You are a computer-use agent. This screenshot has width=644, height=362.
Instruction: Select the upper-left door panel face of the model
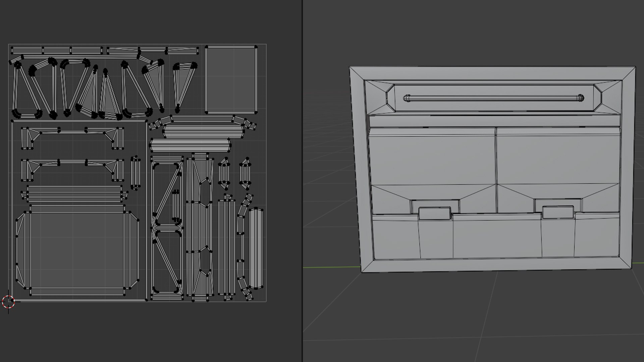(x=433, y=160)
